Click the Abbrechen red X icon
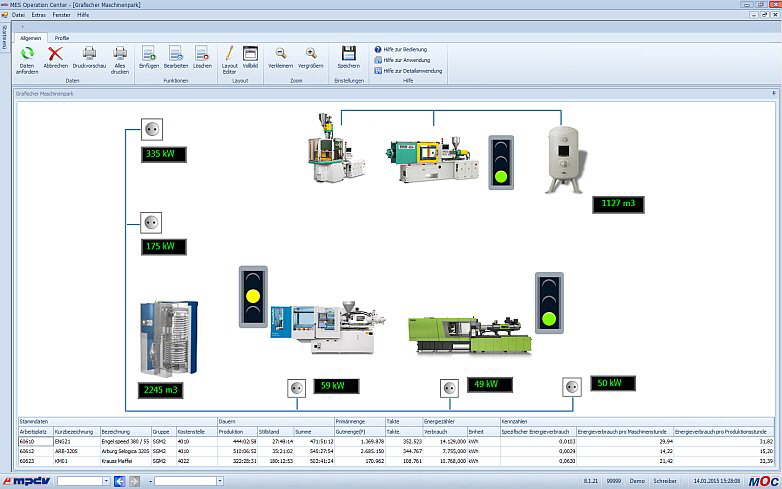This screenshot has width=782, height=489. [x=55, y=53]
